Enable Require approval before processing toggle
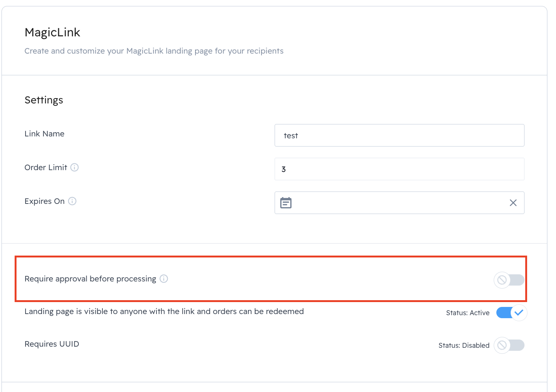The image size is (556, 392). coord(509,280)
